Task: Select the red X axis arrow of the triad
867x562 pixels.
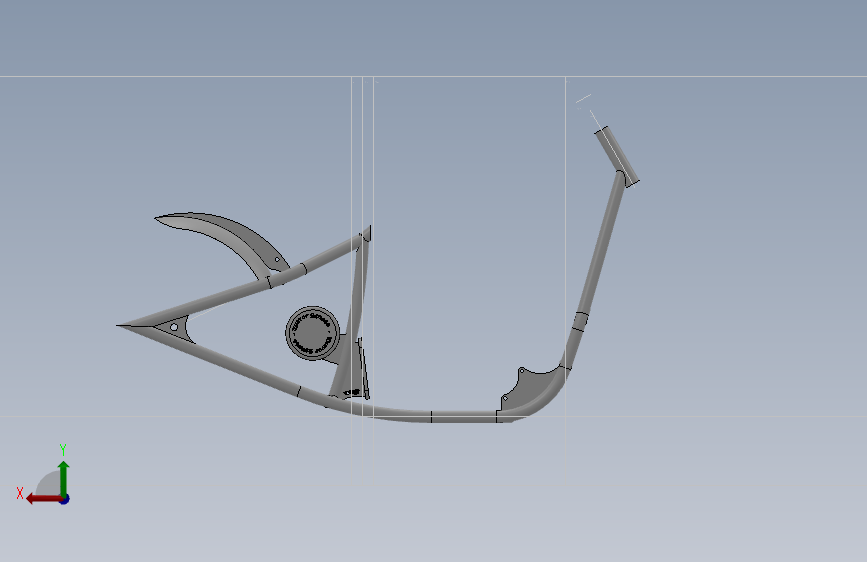Action: [44, 499]
